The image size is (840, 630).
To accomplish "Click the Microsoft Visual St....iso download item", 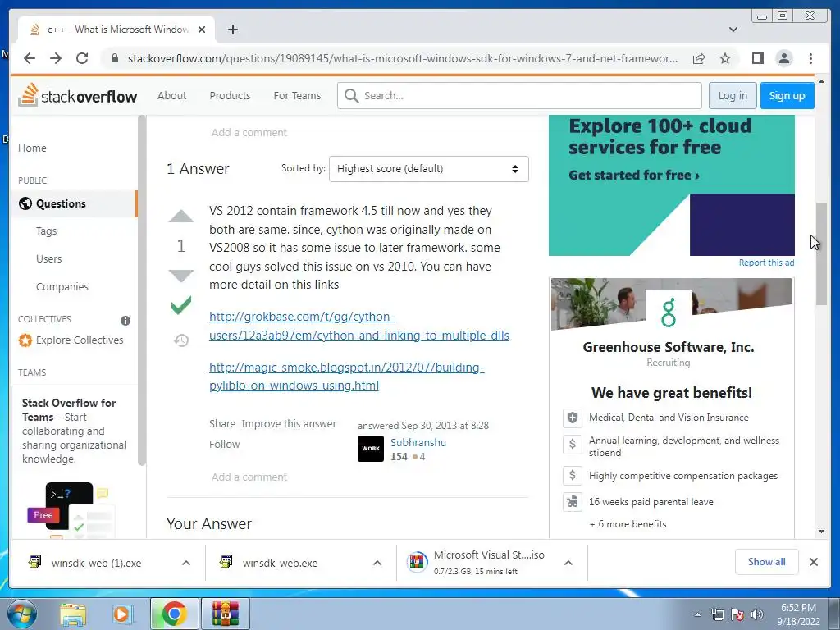I will (x=481, y=563).
